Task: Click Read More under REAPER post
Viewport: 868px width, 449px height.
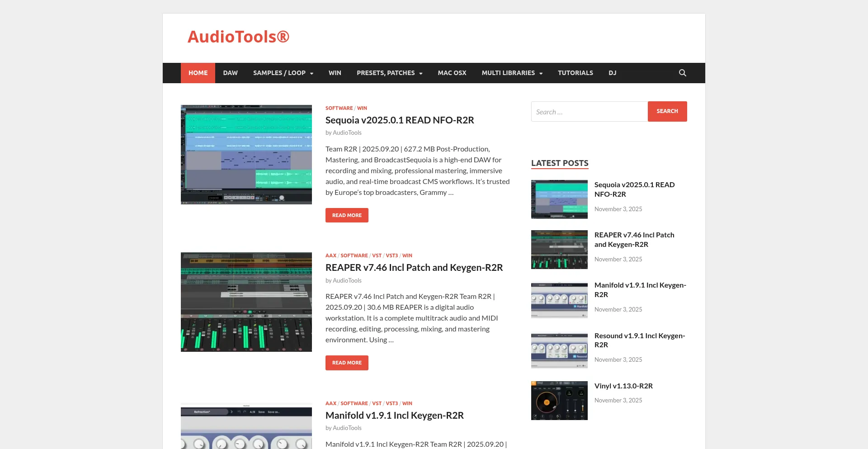Action: click(x=347, y=363)
